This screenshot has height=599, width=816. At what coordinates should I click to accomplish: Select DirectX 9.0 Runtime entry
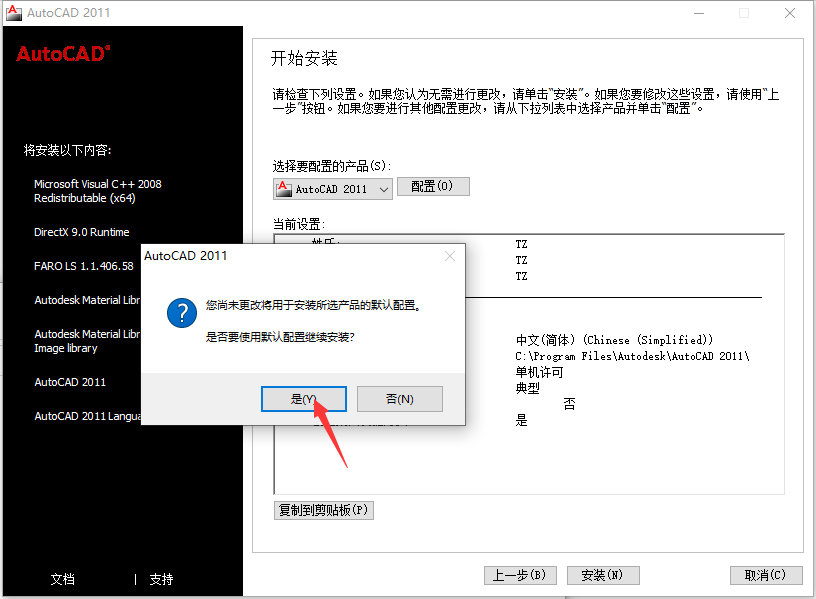coord(82,232)
